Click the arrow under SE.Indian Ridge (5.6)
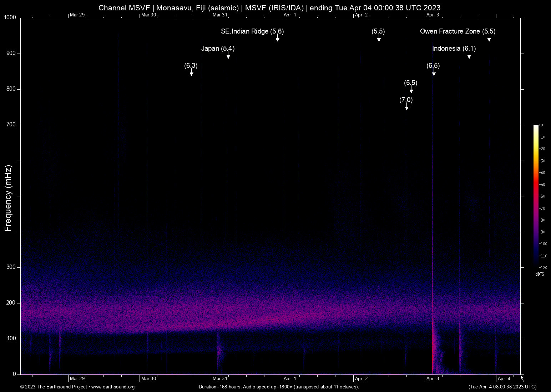 tap(277, 39)
